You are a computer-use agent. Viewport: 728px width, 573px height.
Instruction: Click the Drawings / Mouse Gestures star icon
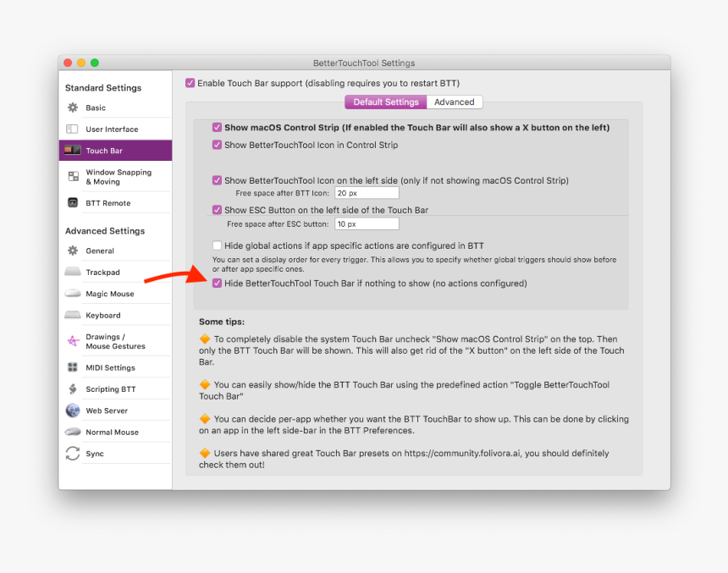tap(73, 341)
